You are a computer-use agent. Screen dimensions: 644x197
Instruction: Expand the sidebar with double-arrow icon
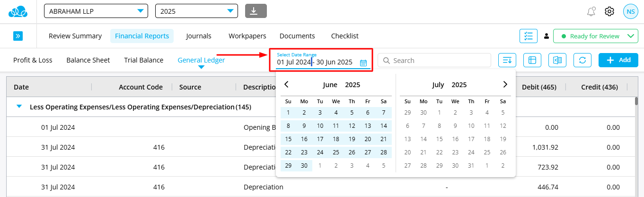pyautogui.click(x=18, y=36)
